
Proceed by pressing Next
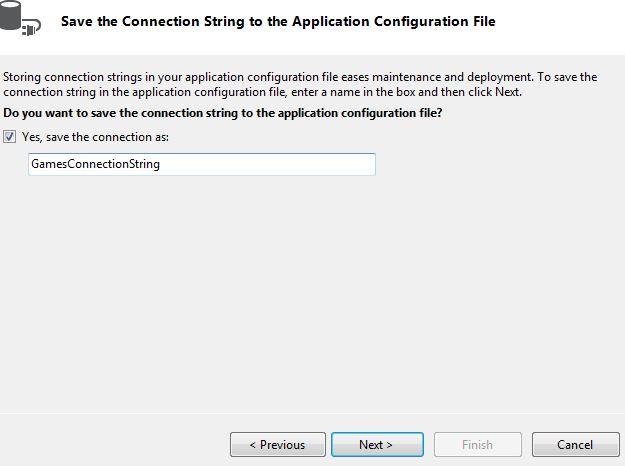click(x=376, y=445)
